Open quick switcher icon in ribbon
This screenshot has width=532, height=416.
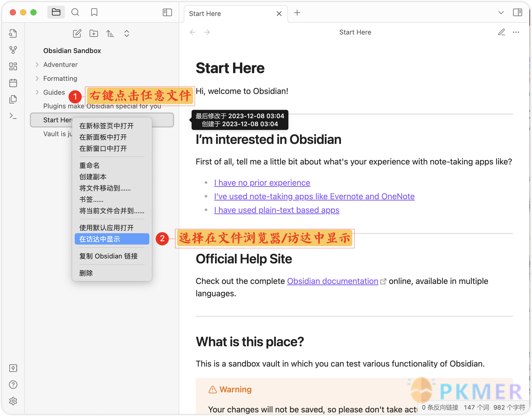point(13,33)
